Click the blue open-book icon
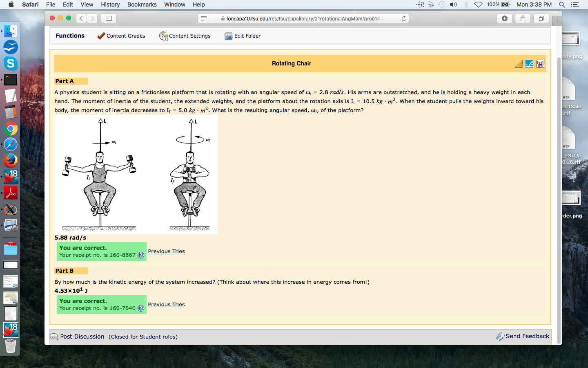The width and height of the screenshot is (588, 368). 529,64
